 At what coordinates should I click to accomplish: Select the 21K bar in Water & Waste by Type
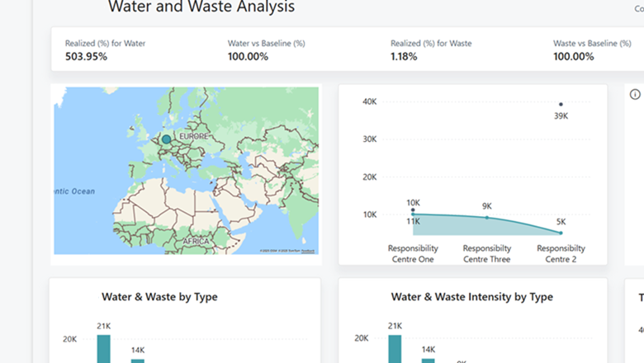pyautogui.click(x=103, y=349)
